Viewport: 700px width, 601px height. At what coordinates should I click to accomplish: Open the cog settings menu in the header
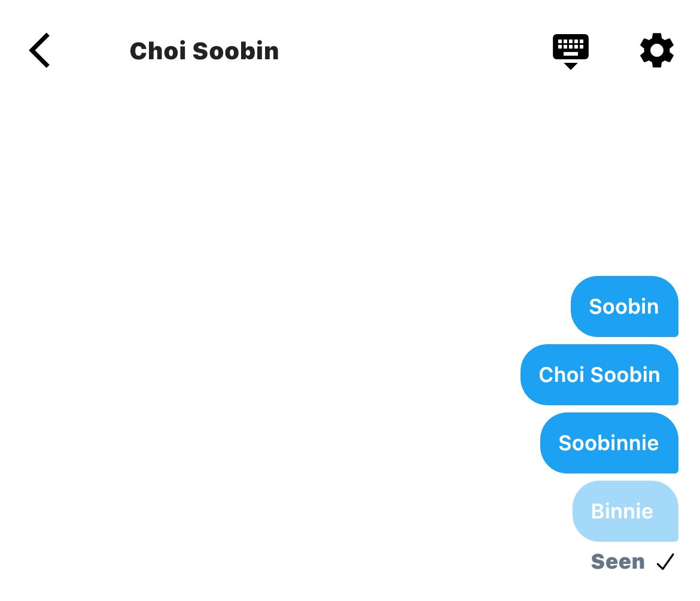point(657,50)
